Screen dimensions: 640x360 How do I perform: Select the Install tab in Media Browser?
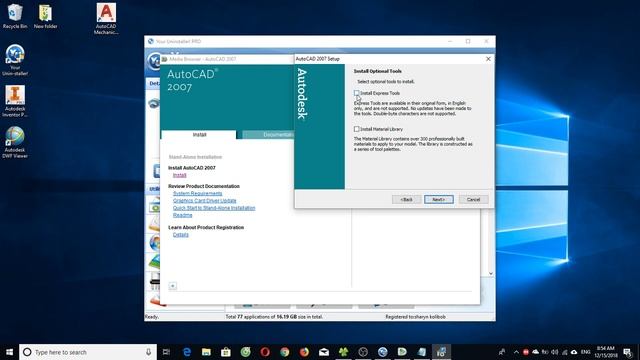click(199, 135)
